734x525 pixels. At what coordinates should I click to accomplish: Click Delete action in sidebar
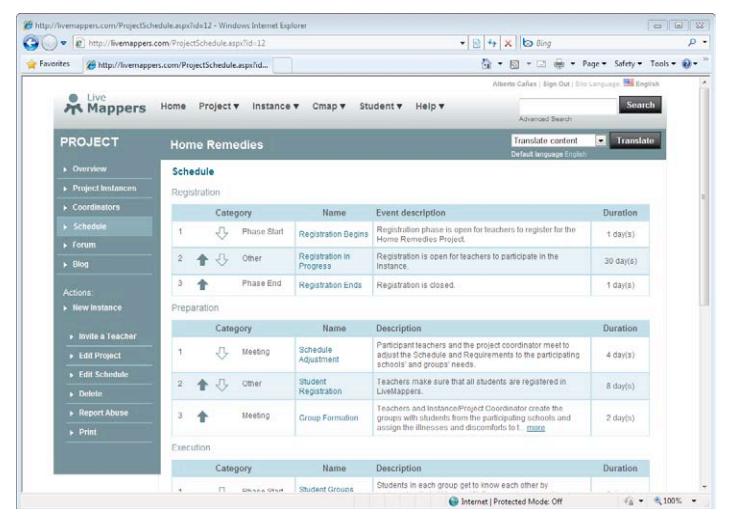(x=90, y=394)
